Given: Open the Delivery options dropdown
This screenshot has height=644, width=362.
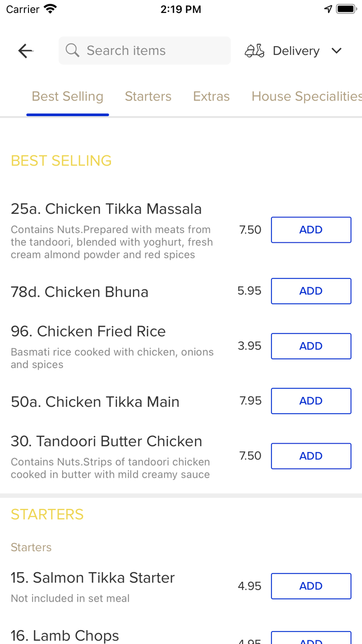Looking at the screenshot, I should coord(296,50).
